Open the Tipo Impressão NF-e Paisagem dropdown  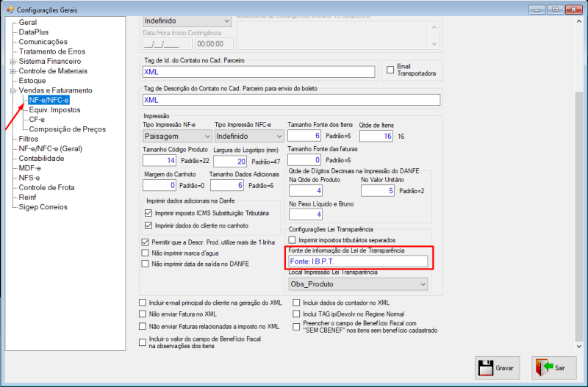coord(177,136)
